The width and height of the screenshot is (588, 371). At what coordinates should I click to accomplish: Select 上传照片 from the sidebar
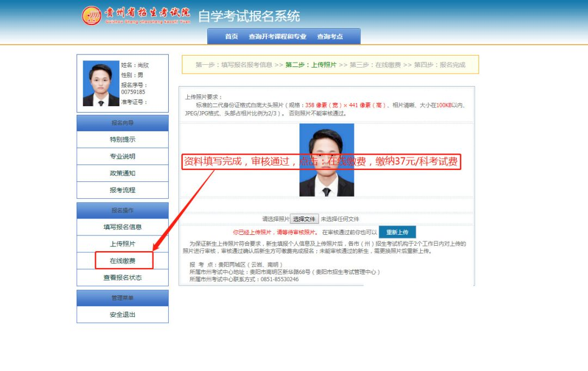(x=122, y=244)
